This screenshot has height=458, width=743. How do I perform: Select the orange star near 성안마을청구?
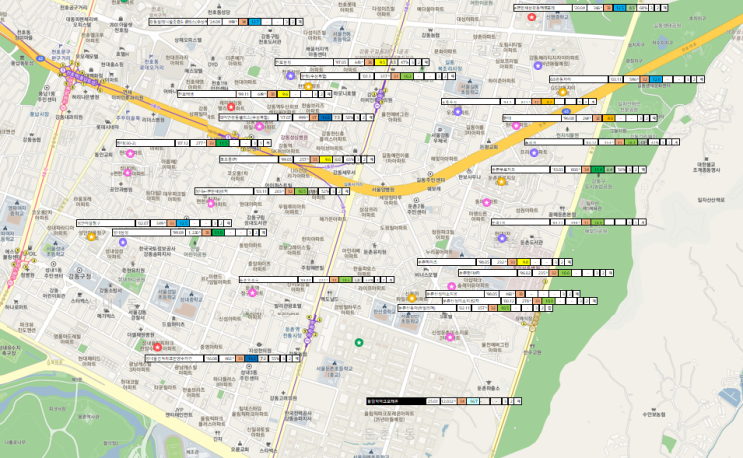coord(91,236)
